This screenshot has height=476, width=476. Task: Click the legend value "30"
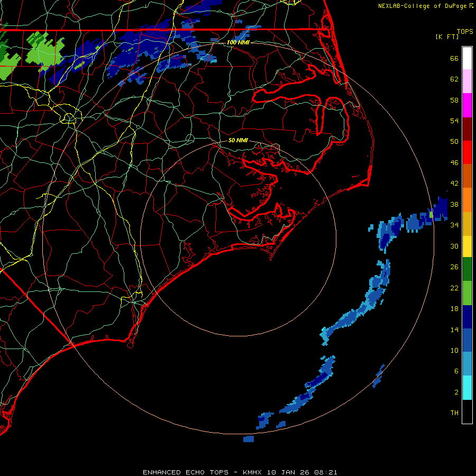(x=454, y=246)
